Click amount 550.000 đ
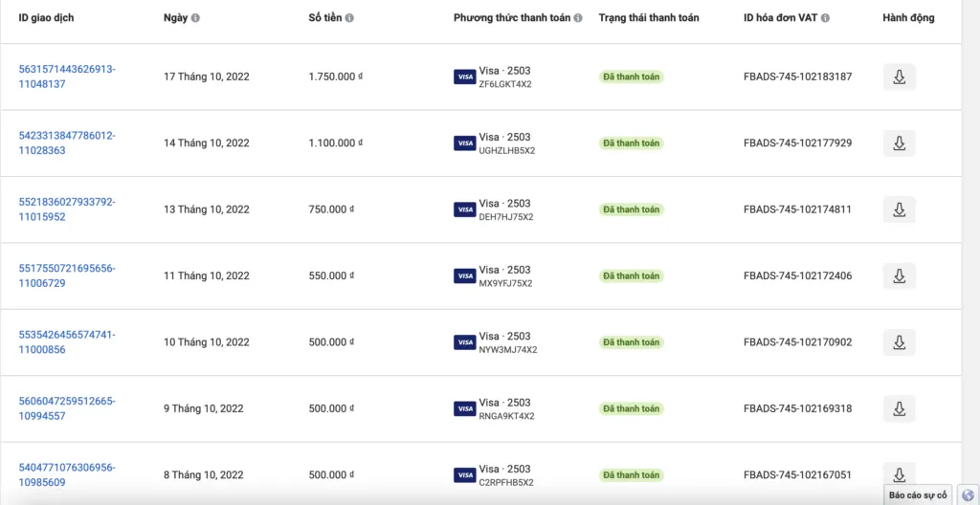This screenshot has width=980, height=505. click(331, 275)
